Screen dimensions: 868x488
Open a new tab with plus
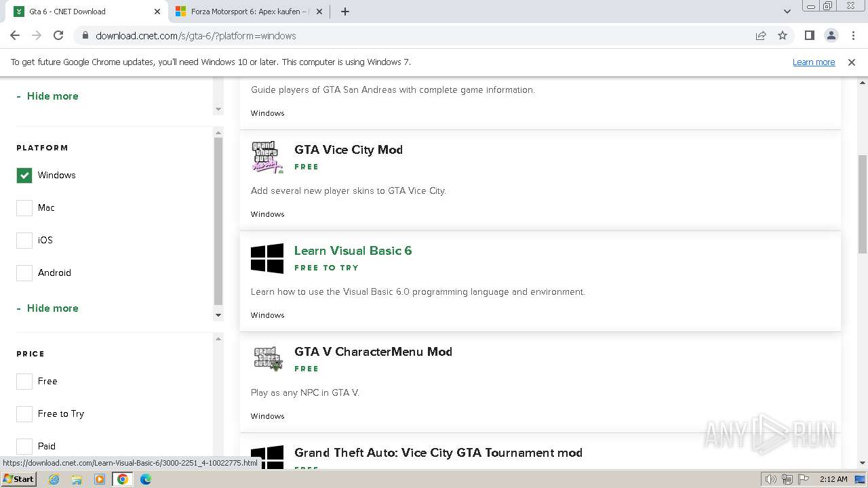[x=344, y=12]
